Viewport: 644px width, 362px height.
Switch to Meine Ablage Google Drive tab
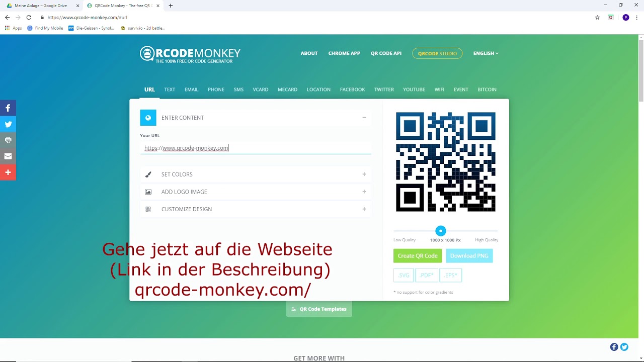click(41, 6)
